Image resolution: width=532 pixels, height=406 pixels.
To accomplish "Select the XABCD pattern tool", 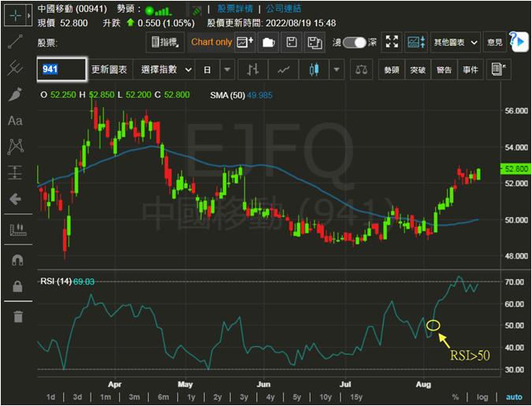I will (15, 147).
